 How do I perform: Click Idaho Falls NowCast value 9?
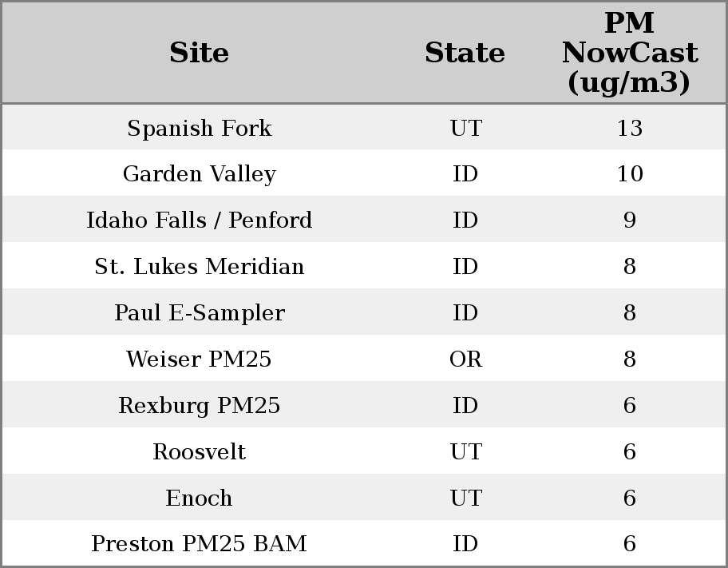(x=629, y=220)
